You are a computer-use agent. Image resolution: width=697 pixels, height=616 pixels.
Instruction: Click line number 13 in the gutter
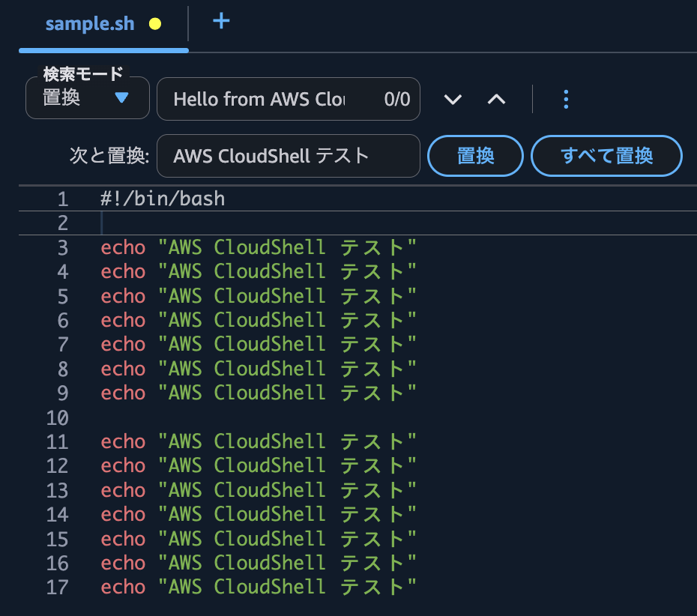coord(58,491)
